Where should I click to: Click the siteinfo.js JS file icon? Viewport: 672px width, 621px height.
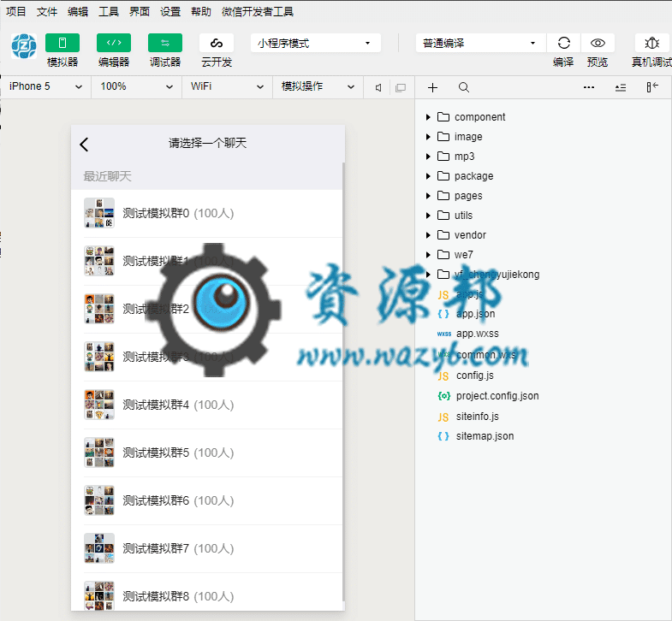[443, 417]
